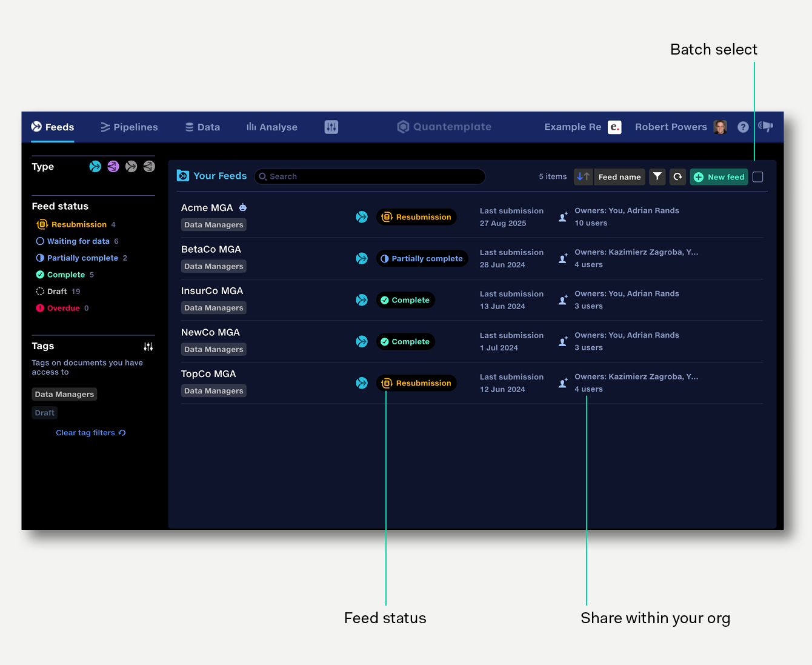The width and height of the screenshot is (812, 665).
Task: Toggle the blue feed type filter
Action: [95, 167]
